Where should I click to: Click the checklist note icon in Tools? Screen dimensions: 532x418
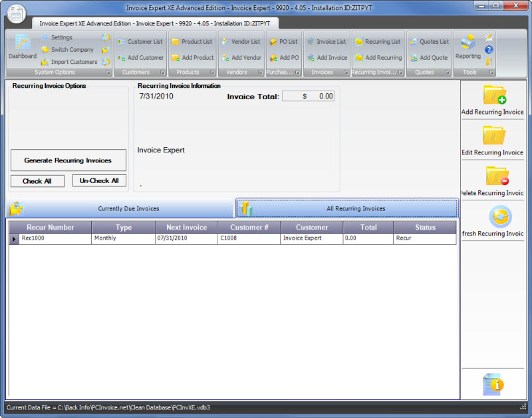click(x=489, y=37)
